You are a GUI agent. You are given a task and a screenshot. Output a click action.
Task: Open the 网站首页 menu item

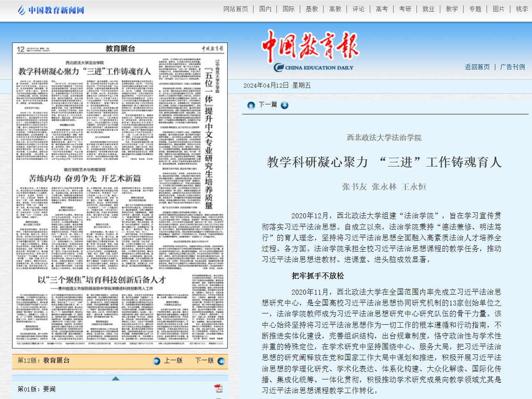[236, 9]
